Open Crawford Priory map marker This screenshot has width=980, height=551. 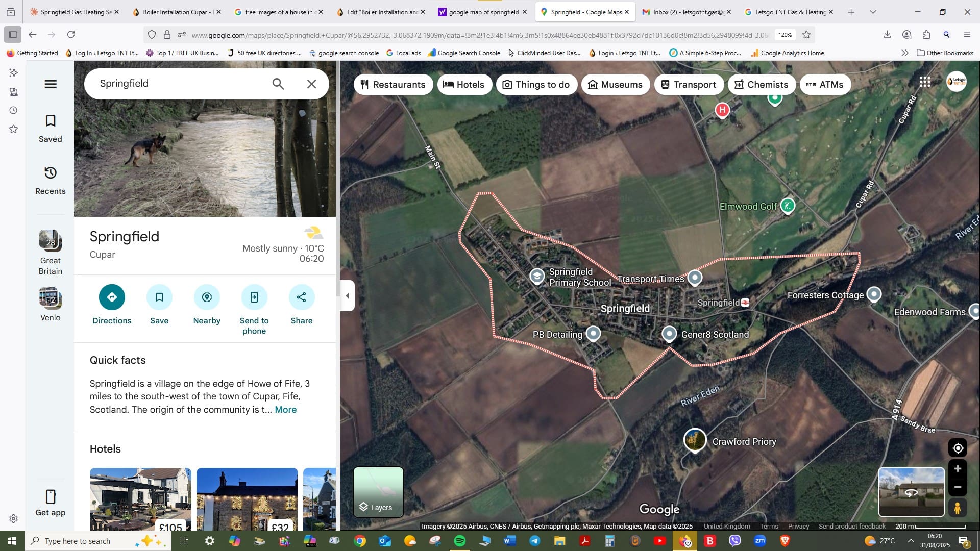[x=695, y=440]
